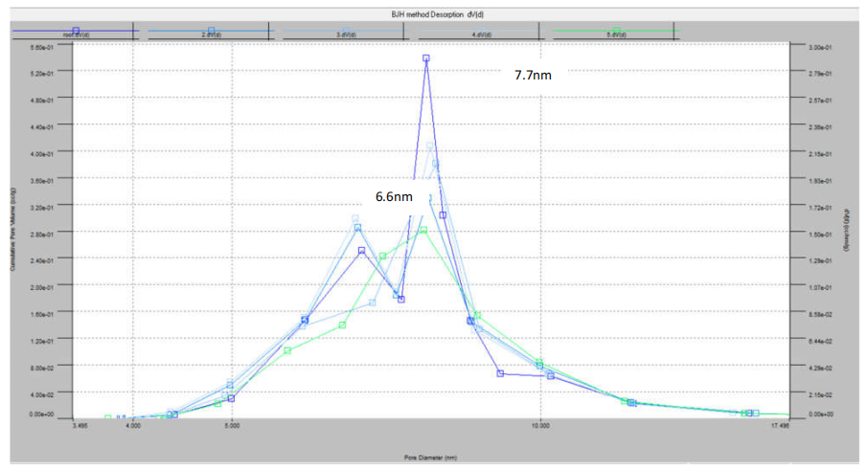This screenshot has width=868, height=470.
Task: Select the 4.dV(d) legend series
Action: click(x=482, y=34)
